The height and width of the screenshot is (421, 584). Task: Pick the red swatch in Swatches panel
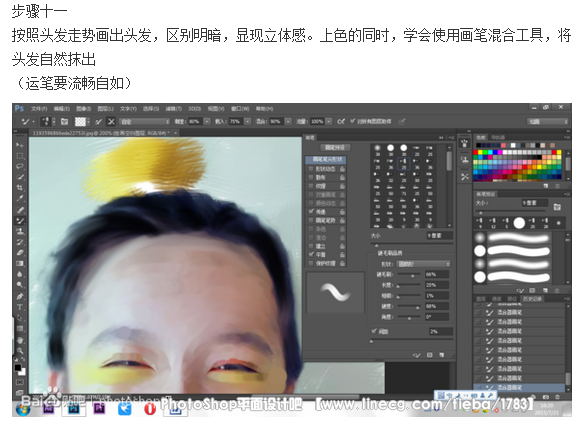476,152
